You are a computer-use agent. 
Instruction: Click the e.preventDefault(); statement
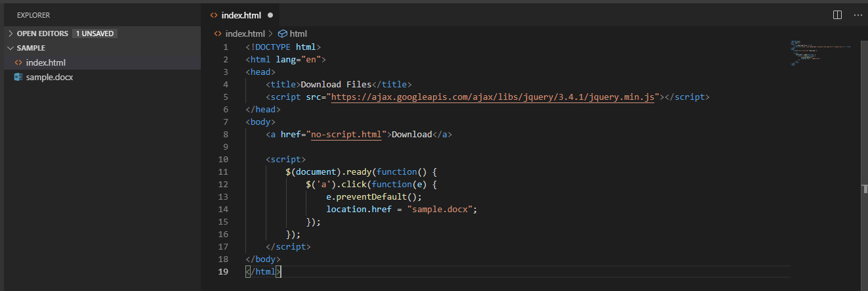[x=373, y=196]
